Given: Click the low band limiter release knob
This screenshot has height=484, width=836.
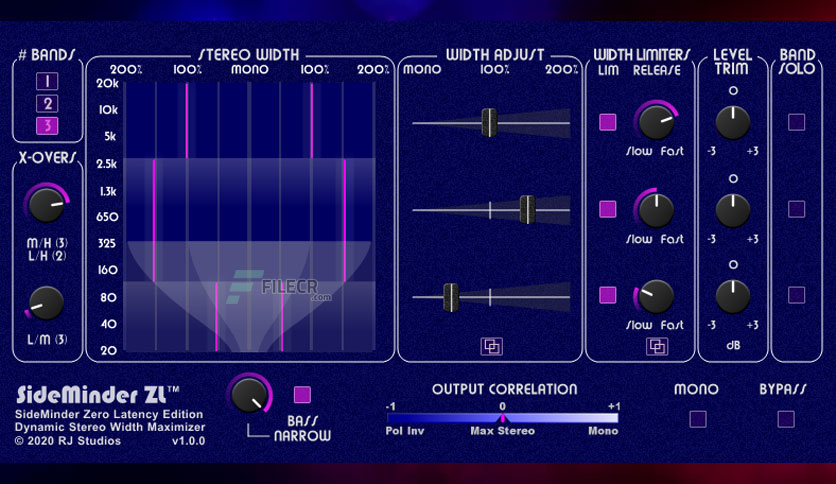Looking at the screenshot, I should pos(656,296).
